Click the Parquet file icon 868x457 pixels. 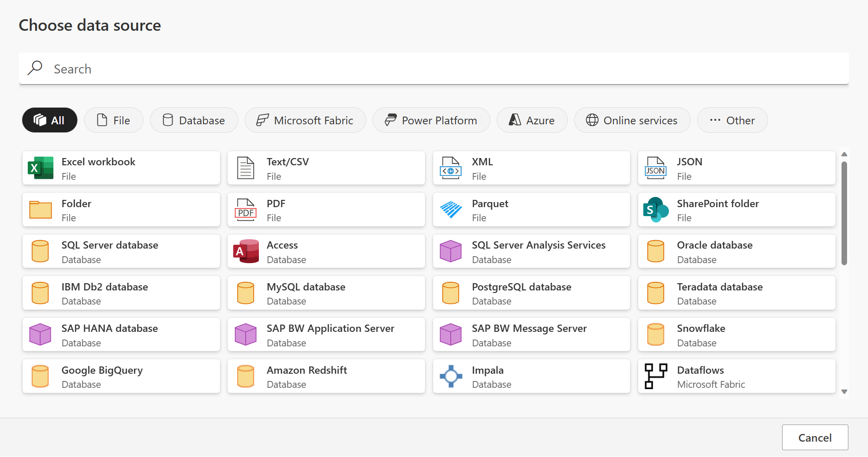(x=450, y=210)
